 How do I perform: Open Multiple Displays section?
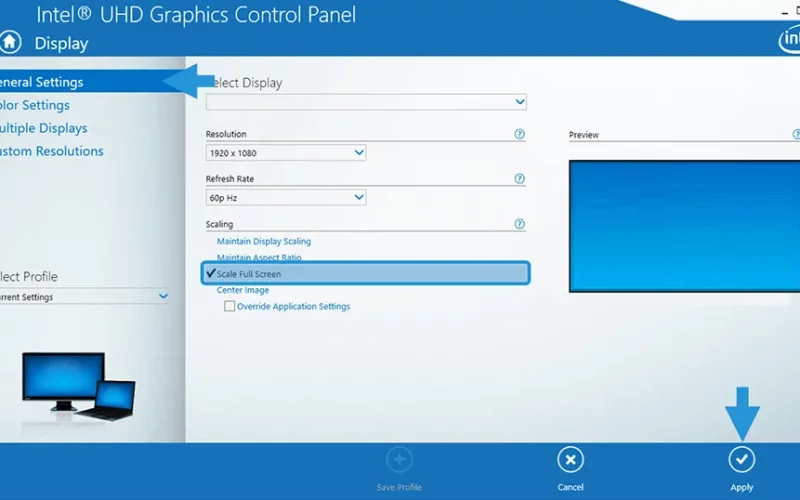(43, 128)
